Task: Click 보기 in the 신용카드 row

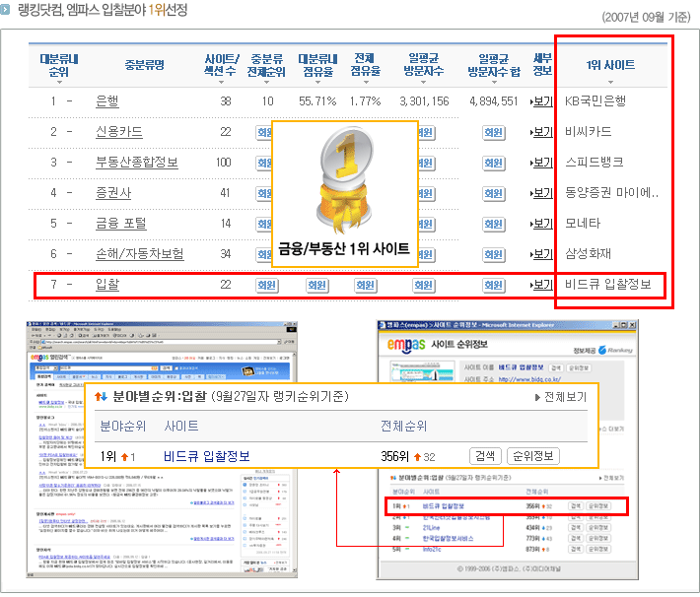Action: pos(543,132)
